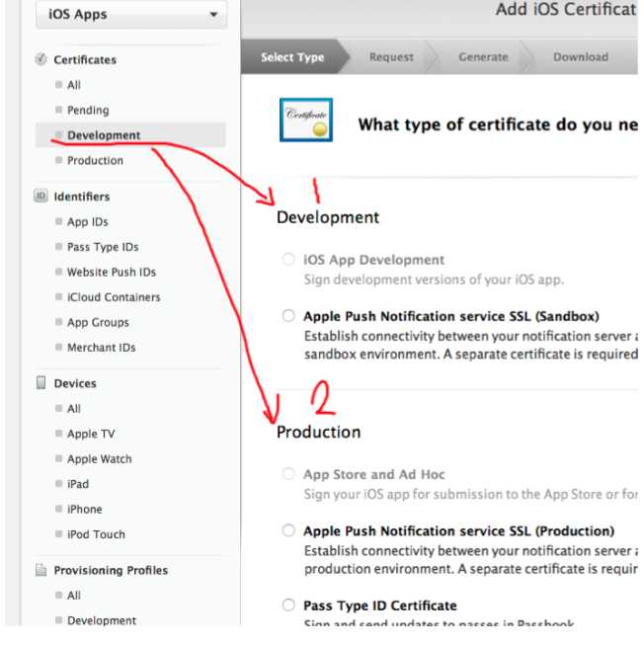Open Pending certificates

pos(88,110)
